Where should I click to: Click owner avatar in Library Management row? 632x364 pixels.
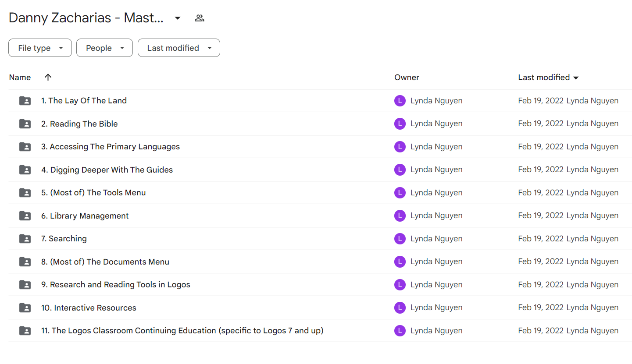pyautogui.click(x=400, y=216)
